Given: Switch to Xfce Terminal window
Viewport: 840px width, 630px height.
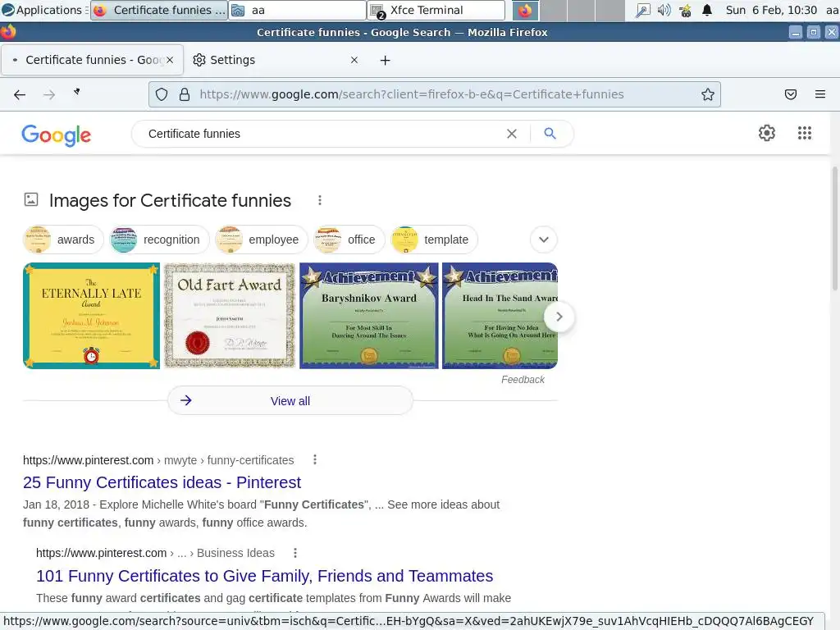Looking at the screenshot, I should point(436,10).
